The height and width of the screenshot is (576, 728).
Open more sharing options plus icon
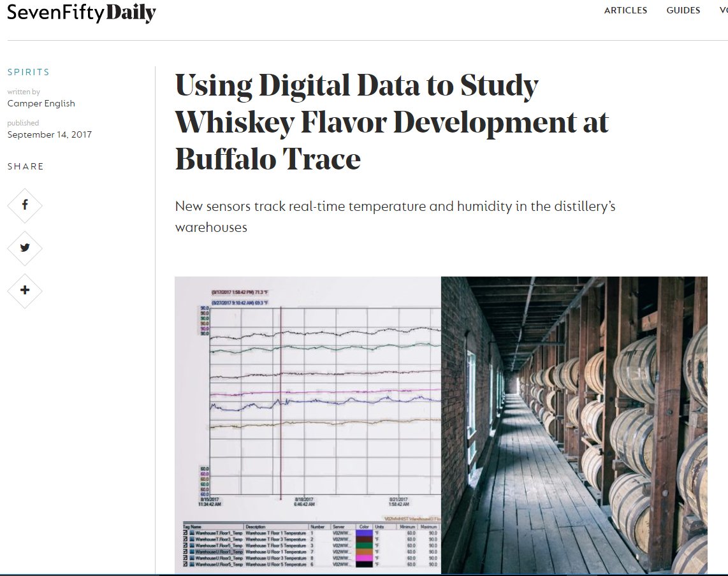[25, 291]
